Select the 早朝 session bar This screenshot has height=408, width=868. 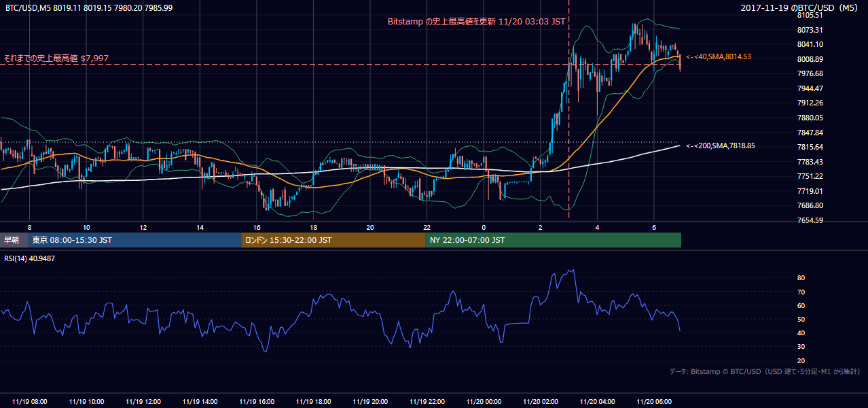[14, 240]
